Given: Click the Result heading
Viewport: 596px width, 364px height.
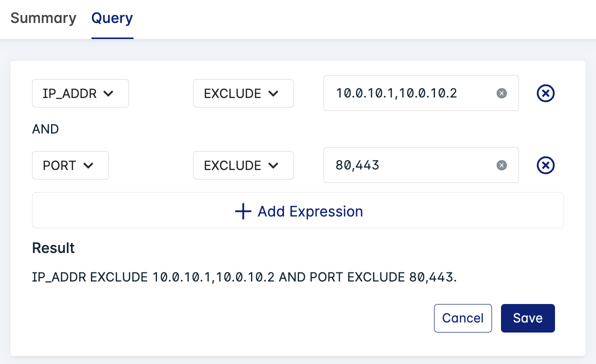Looking at the screenshot, I should click(x=53, y=248).
